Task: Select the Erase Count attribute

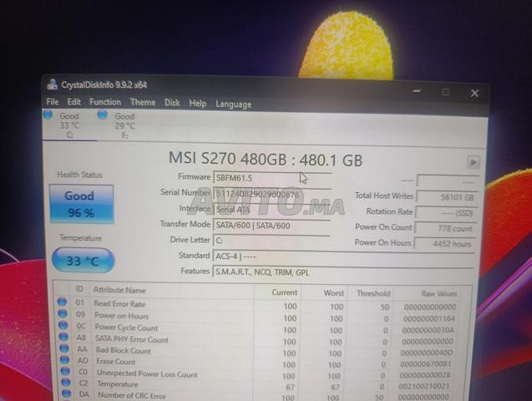Action: pos(116,361)
